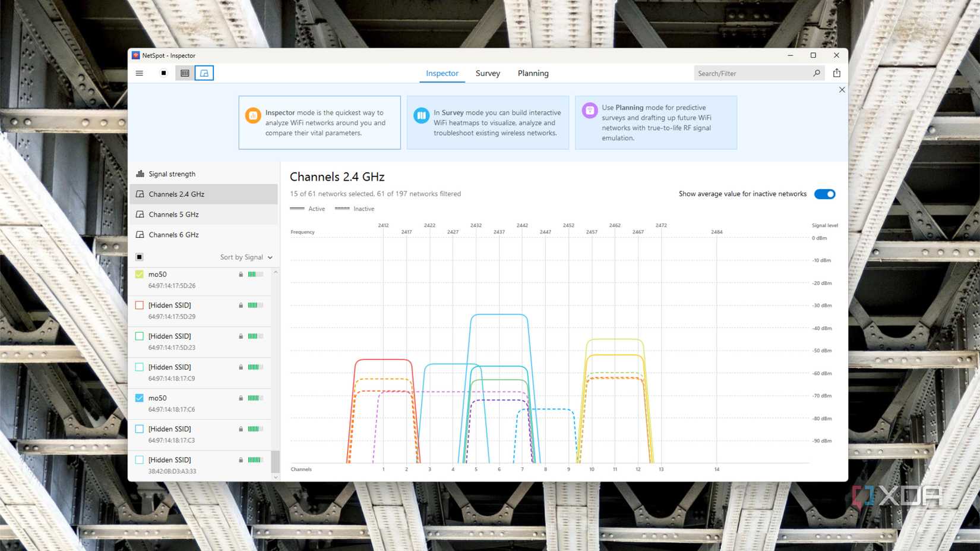Click the Active legend line

coord(297,209)
